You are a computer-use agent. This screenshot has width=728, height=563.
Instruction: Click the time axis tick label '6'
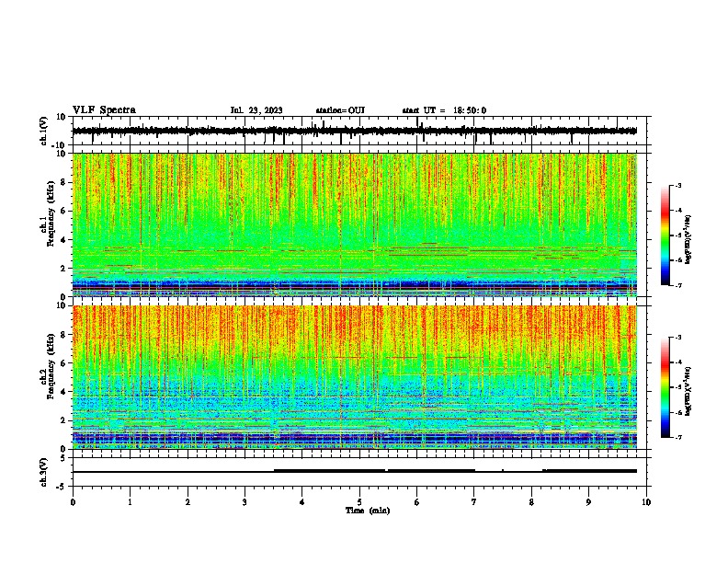point(416,502)
